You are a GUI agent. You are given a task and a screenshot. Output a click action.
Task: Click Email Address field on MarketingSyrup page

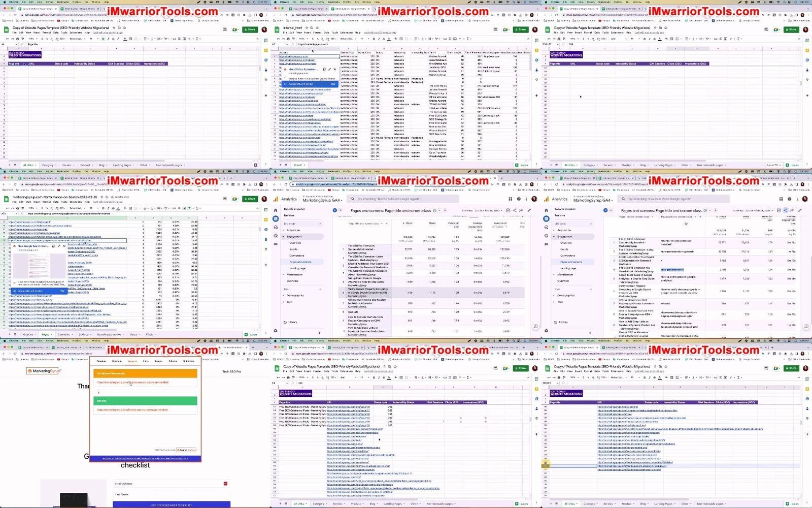(172, 484)
